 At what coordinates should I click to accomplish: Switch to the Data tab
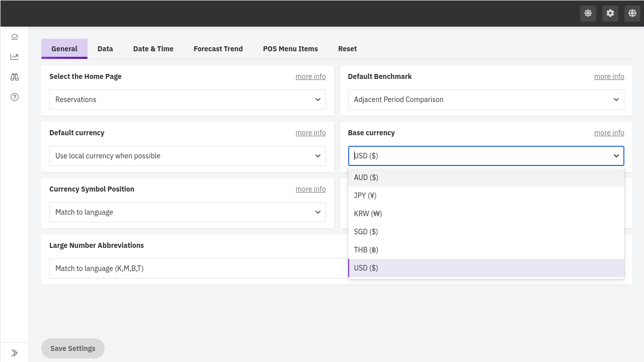tap(105, 49)
